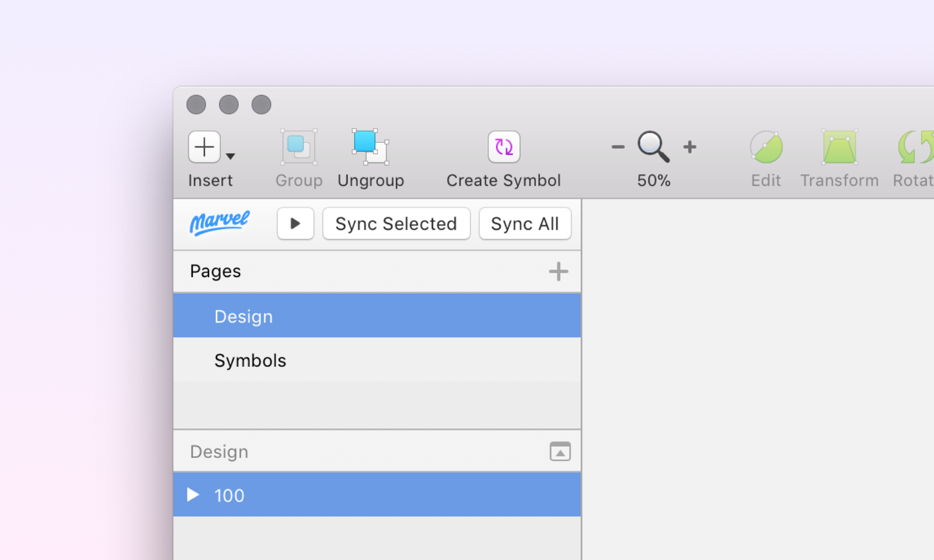
Task: Zoom in with the plus button
Action: point(689,147)
